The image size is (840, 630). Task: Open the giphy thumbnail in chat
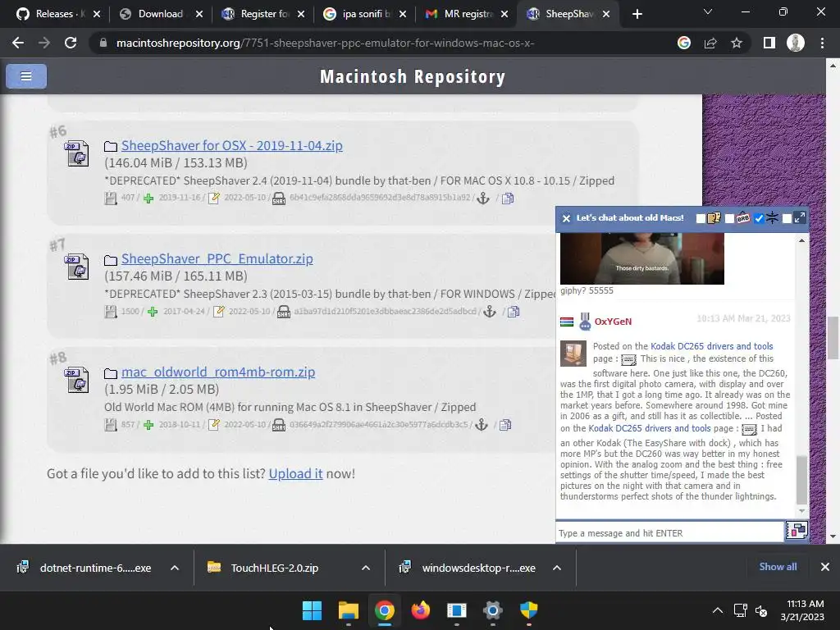(641, 258)
